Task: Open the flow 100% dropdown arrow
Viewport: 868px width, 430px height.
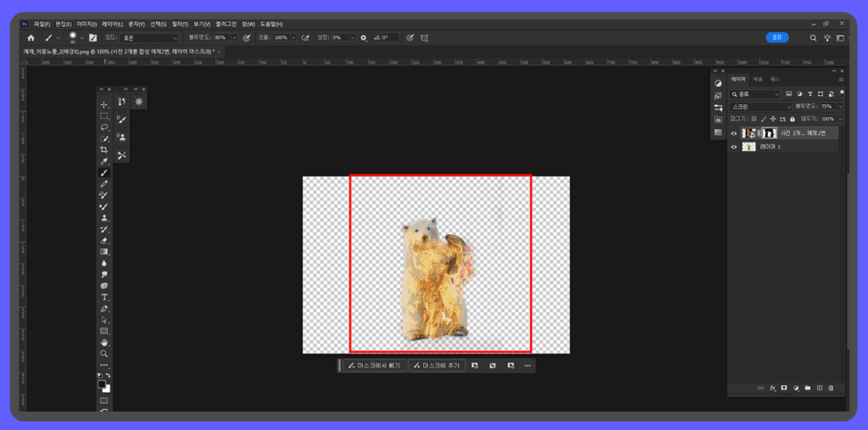Action: [x=294, y=37]
